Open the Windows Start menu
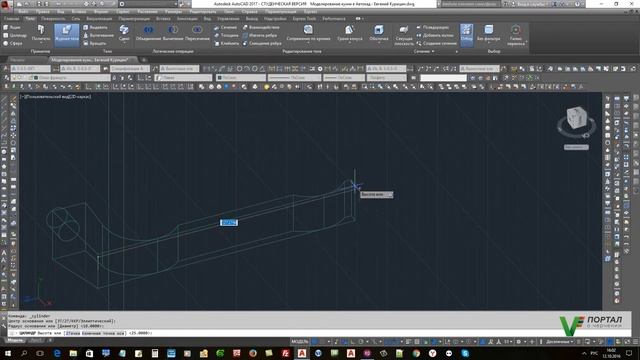 coord(8,353)
